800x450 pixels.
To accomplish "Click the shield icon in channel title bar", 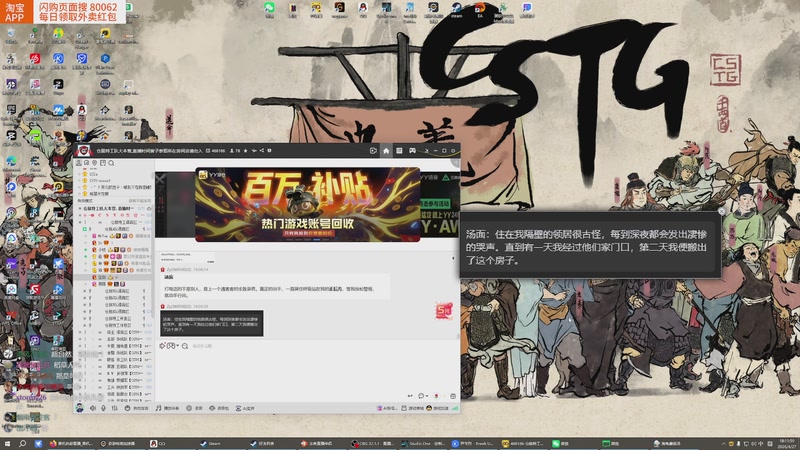I will pos(269,151).
